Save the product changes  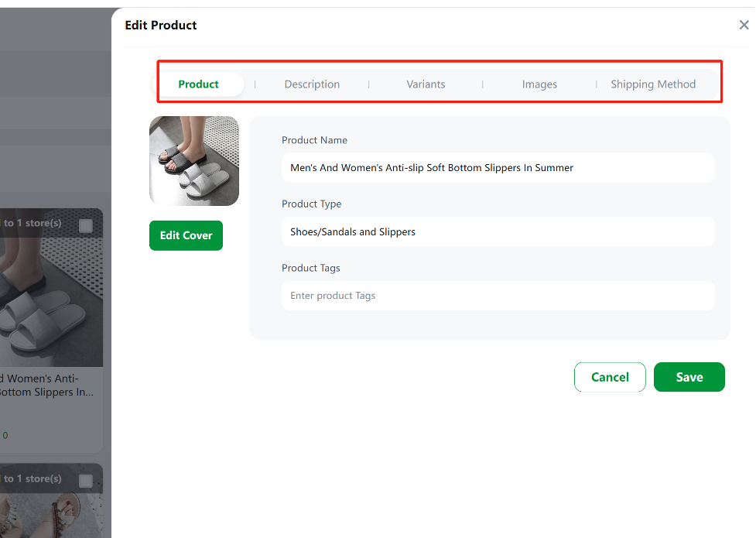[x=689, y=377]
